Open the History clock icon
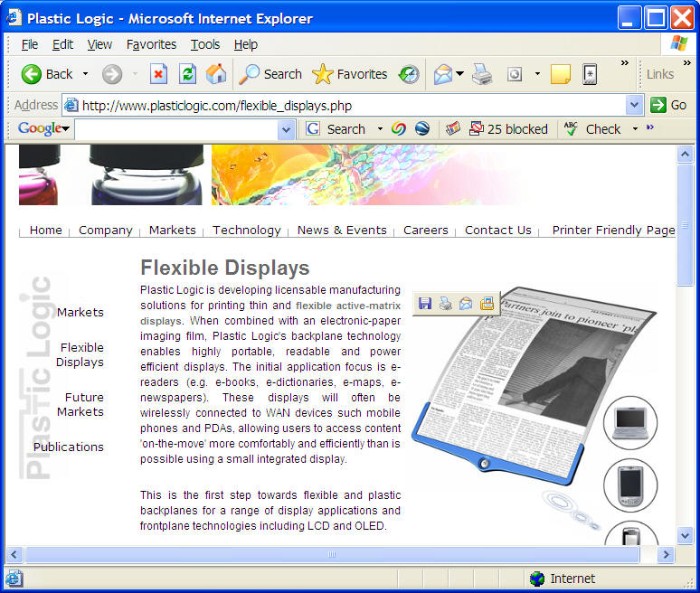700x593 pixels. pos(409,74)
